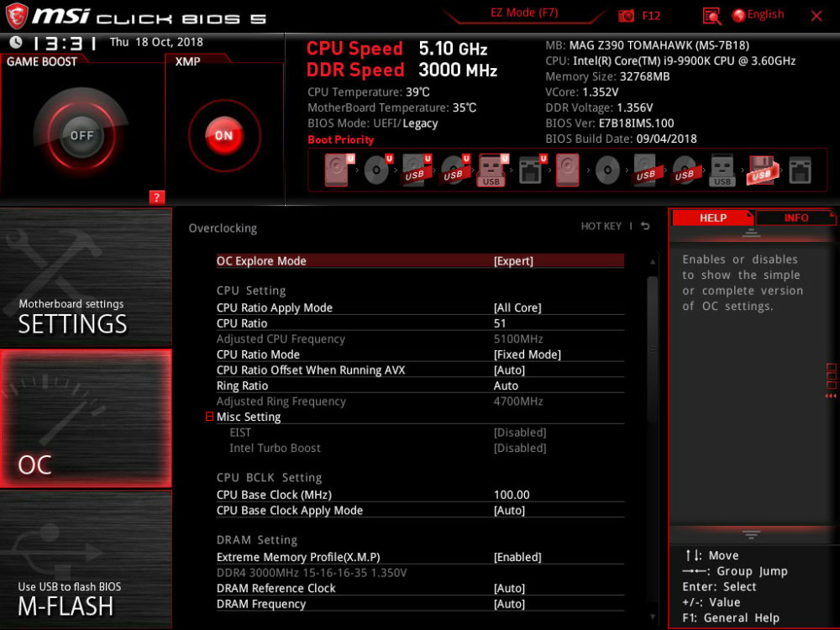Click the red globe language icon
The height and width of the screenshot is (630, 840).
(x=738, y=15)
